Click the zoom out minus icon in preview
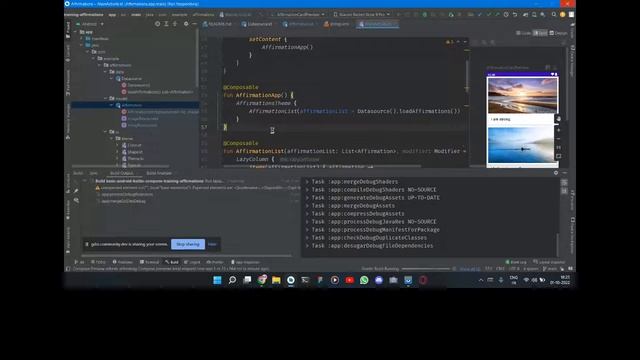 pos(558,138)
